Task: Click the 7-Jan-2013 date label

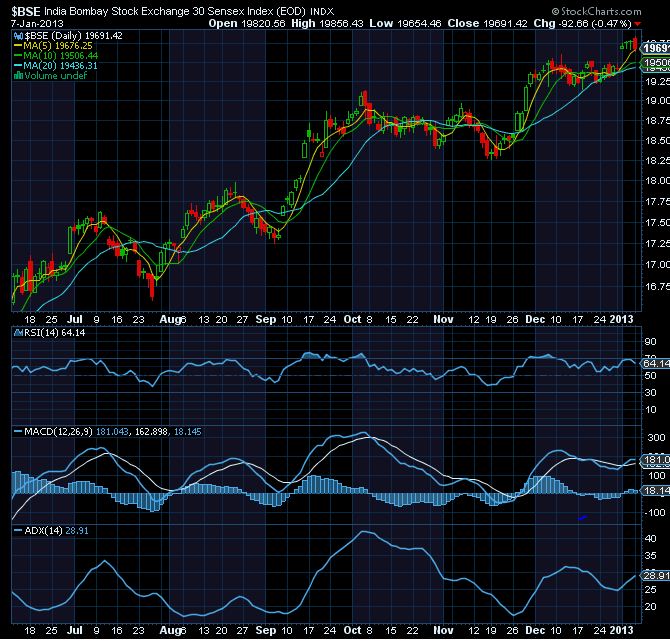Action: [37, 24]
